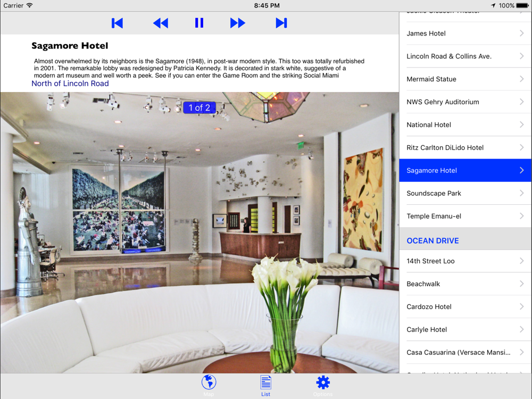Open the Lincoln Road & Collins Ave. chevron
Screen dimensions: 532x399
[x=521, y=56]
